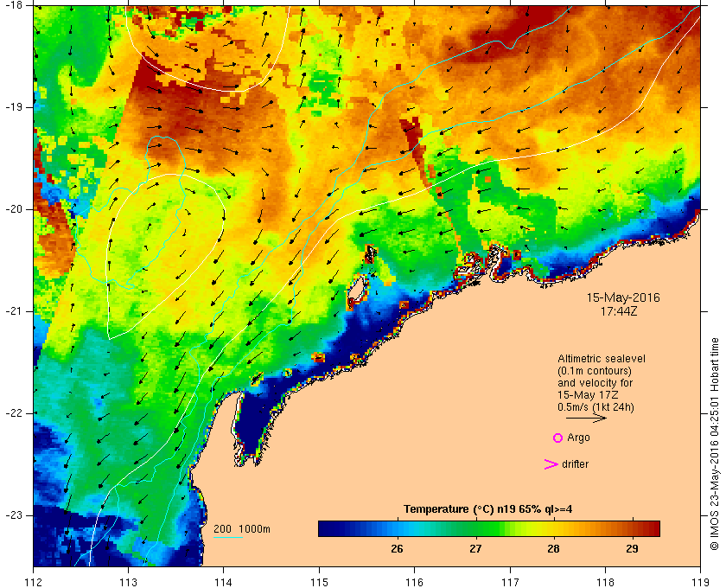Click the 0.5m/s velocity scale arrow
The width and height of the screenshot is (726, 588).
tap(586, 418)
